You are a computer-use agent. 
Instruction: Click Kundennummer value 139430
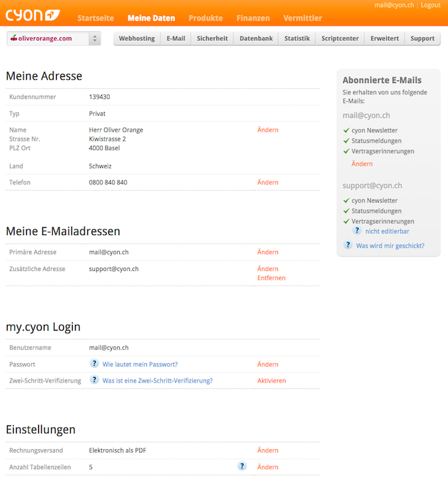[99, 97]
